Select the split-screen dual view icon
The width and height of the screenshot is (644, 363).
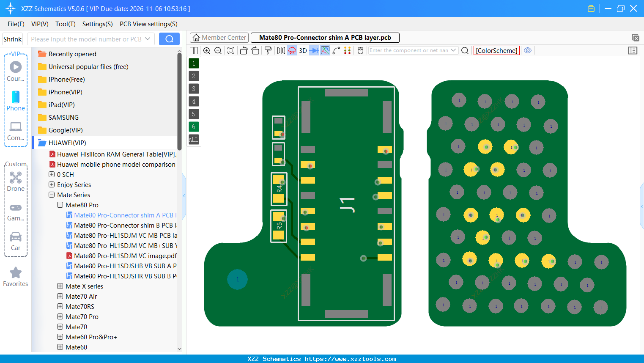(x=194, y=50)
